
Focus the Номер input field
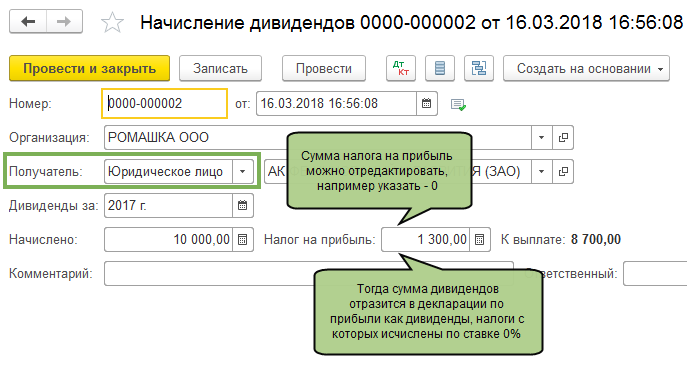click(x=164, y=103)
